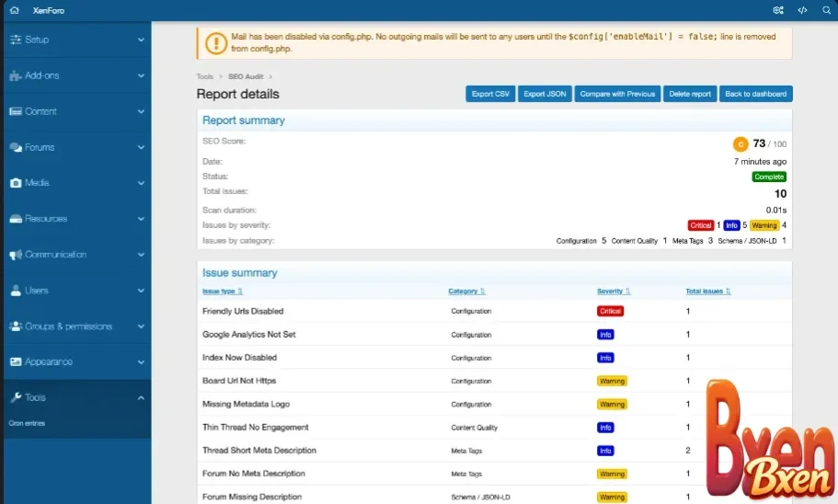Click the Resources drive icon

(16, 219)
